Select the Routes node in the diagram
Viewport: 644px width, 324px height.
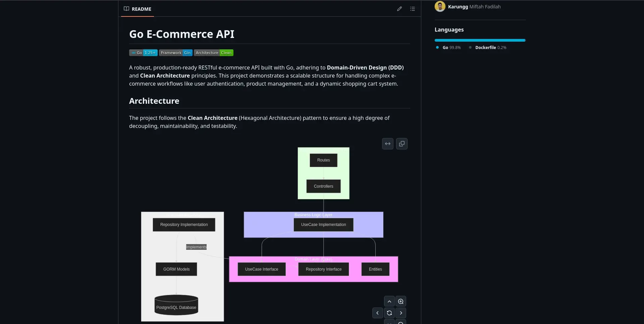[x=324, y=160]
